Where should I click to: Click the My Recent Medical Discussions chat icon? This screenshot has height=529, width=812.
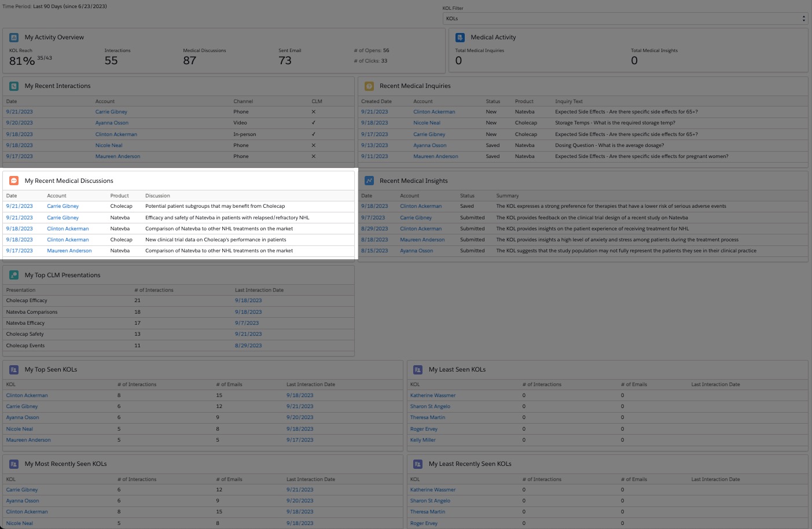pyautogui.click(x=14, y=181)
